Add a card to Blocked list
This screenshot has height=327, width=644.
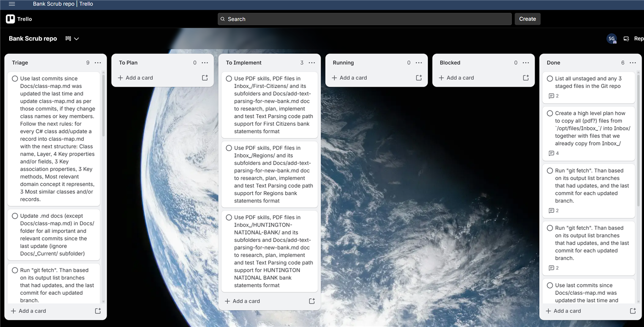tap(456, 78)
